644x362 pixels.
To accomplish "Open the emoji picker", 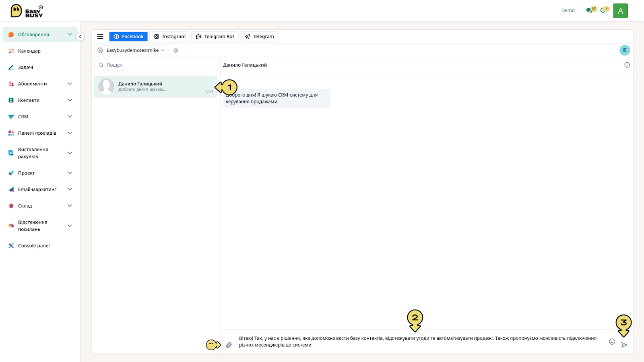I will pos(612,341).
